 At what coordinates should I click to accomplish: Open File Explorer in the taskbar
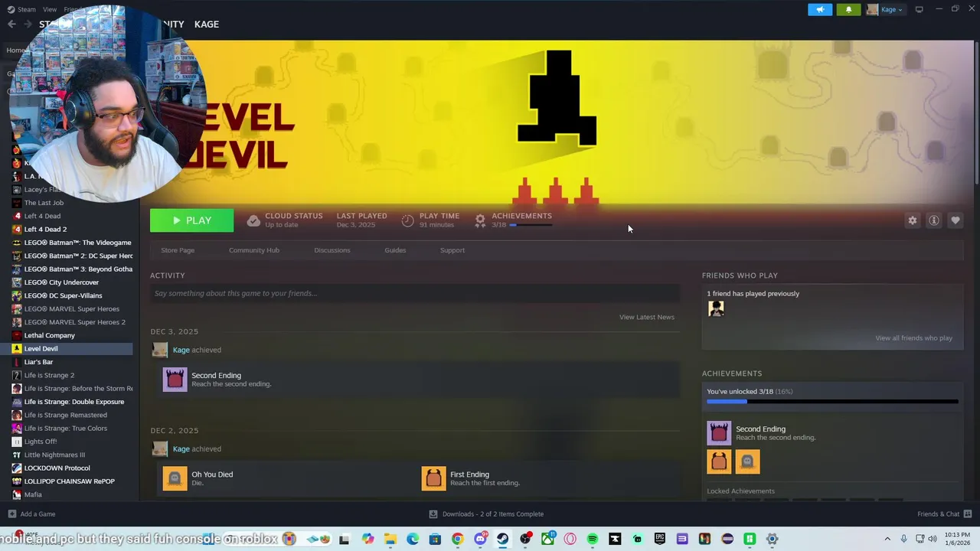point(390,539)
